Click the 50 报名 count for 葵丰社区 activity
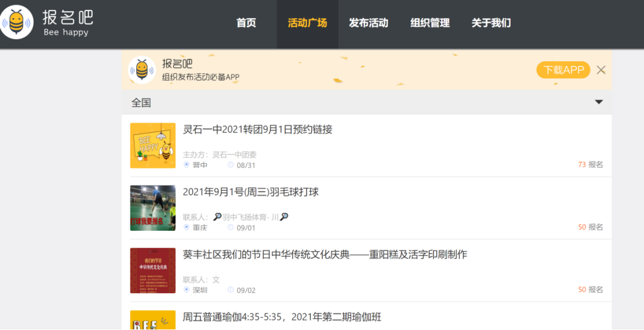Screen dimensions: 644x330 coord(590,290)
